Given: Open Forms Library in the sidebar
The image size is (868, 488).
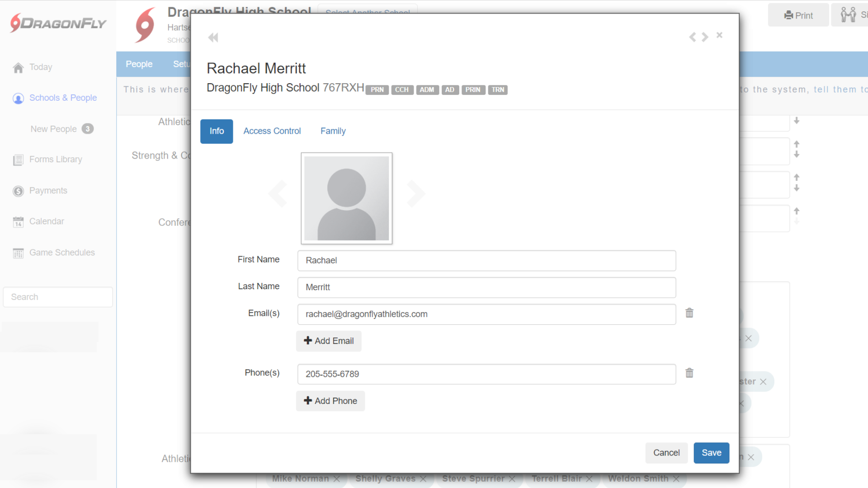Looking at the screenshot, I should 55,160.
